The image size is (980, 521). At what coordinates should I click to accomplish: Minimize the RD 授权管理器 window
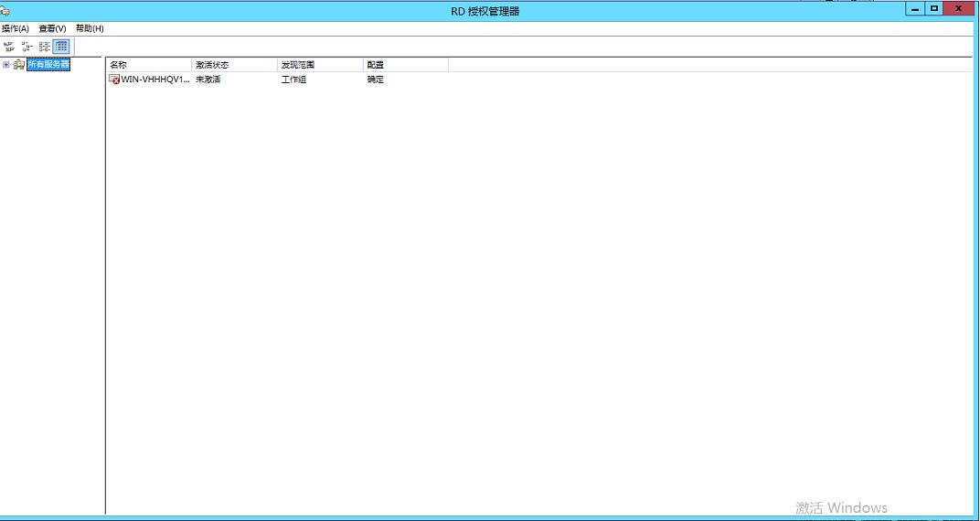pos(915,9)
